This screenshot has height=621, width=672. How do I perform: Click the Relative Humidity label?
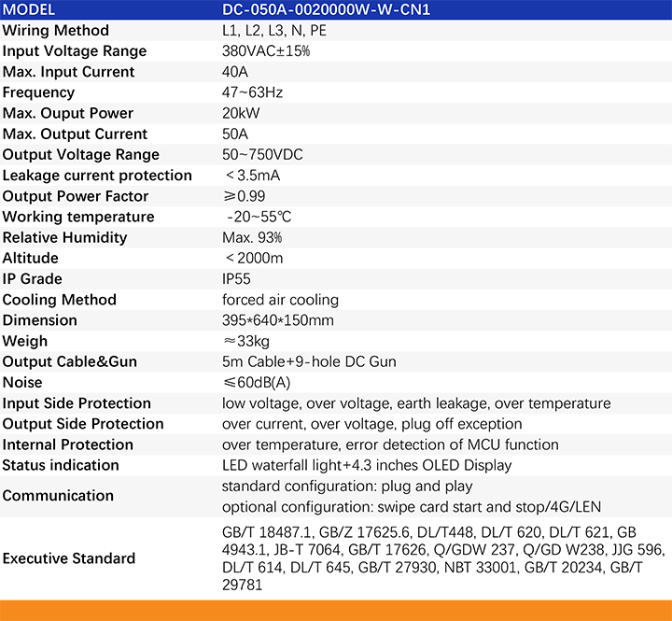coord(64,237)
